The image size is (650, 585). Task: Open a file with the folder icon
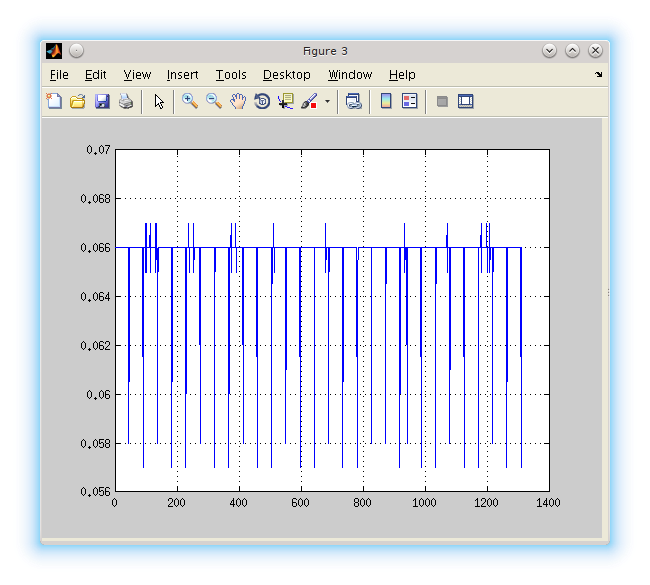coord(78,101)
